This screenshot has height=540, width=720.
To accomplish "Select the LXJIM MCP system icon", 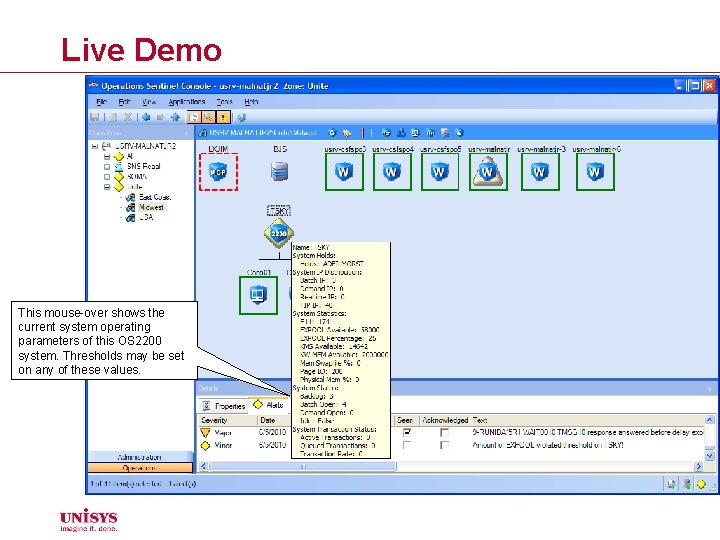I will pos(218,172).
